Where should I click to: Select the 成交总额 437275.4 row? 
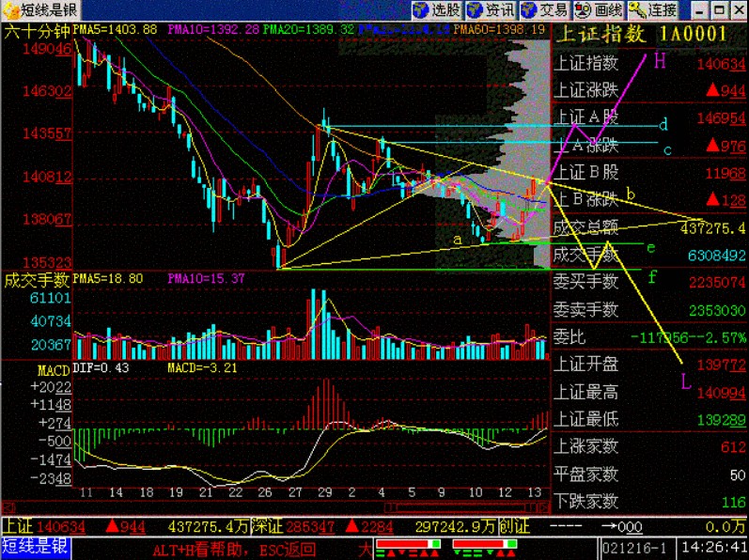649,227
